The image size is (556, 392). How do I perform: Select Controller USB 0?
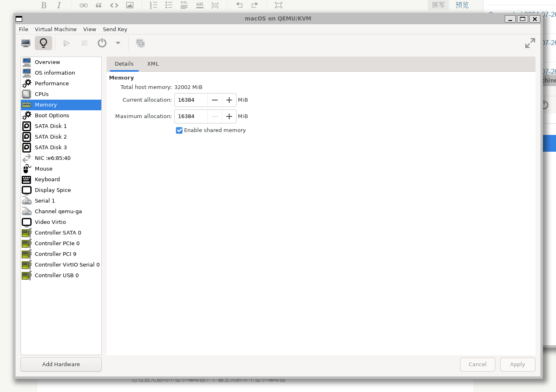(x=61, y=276)
